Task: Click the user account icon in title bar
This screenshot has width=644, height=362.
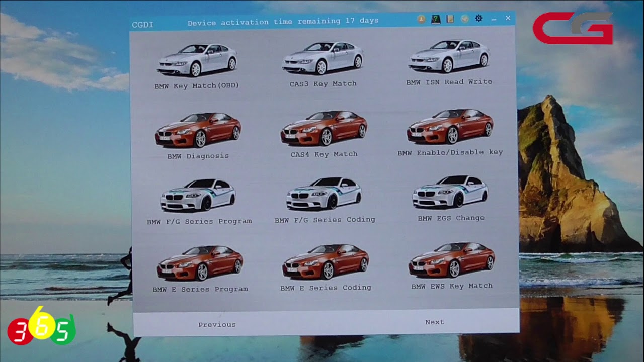Action: pyautogui.click(x=421, y=19)
